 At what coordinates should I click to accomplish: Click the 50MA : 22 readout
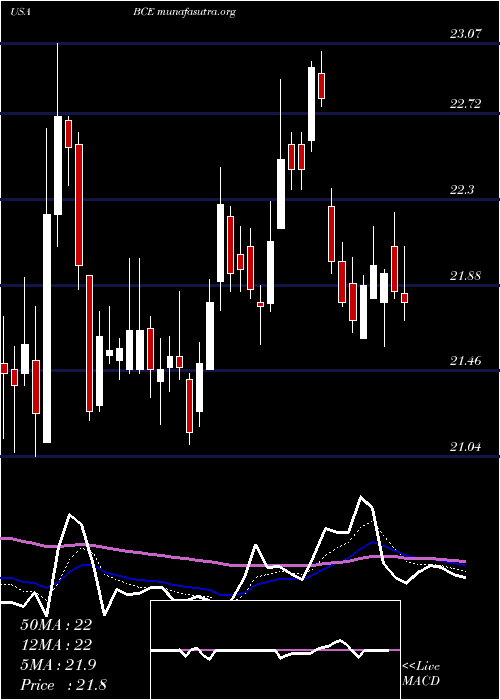pos(56,625)
